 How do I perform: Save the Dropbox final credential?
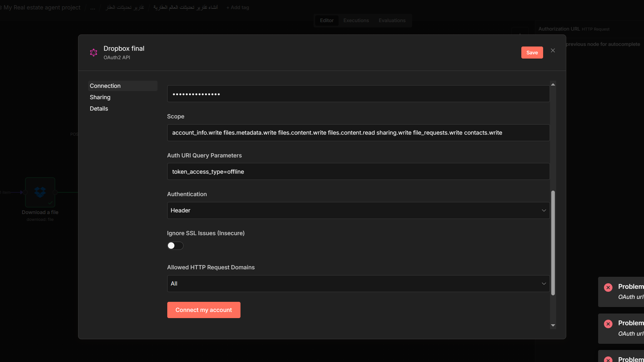pos(532,53)
